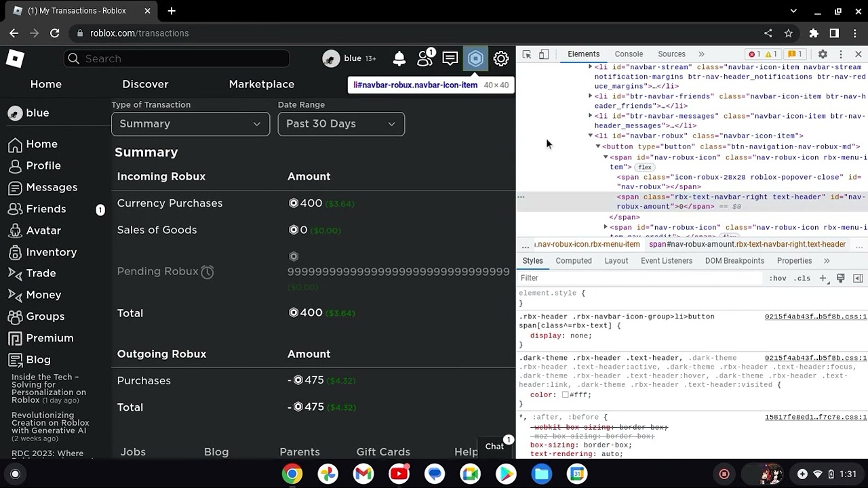The image size is (868, 488).
Task: Click the browser back arrow
Action: click(x=14, y=33)
